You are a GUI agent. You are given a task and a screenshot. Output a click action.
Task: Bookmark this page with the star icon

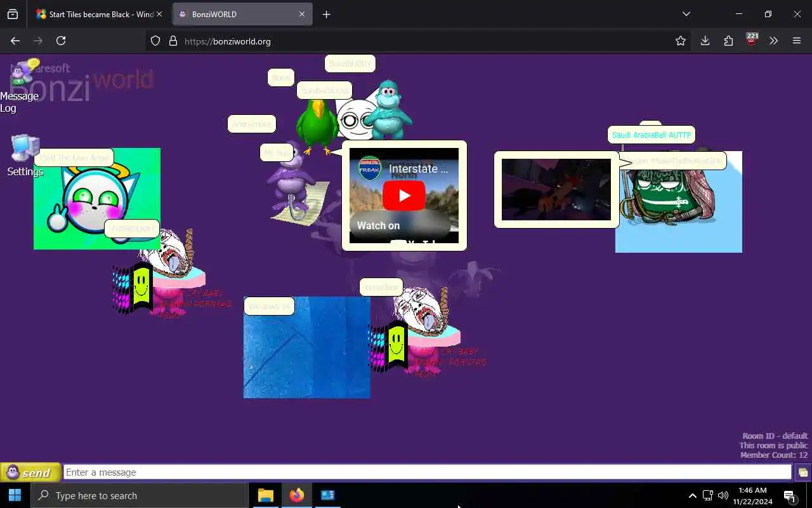point(681,41)
